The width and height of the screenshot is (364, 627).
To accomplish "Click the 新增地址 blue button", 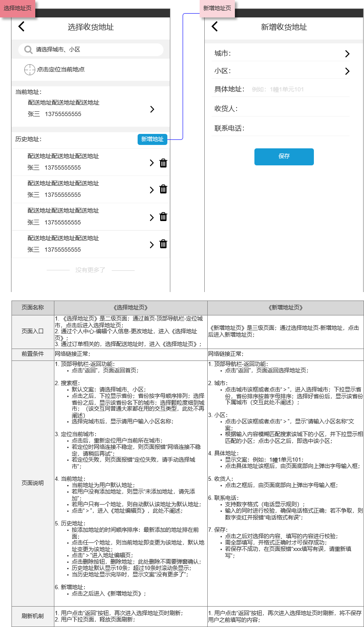I will click(x=152, y=139).
